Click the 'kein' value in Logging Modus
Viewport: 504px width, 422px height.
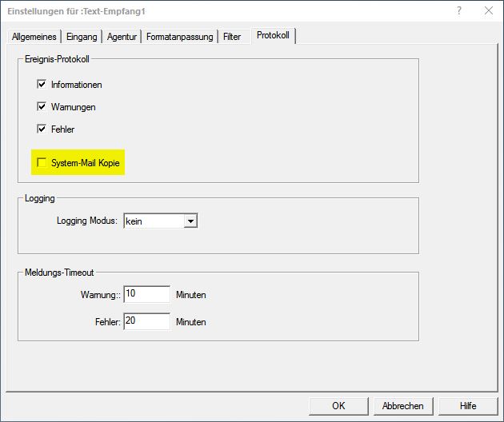click(153, 221)
